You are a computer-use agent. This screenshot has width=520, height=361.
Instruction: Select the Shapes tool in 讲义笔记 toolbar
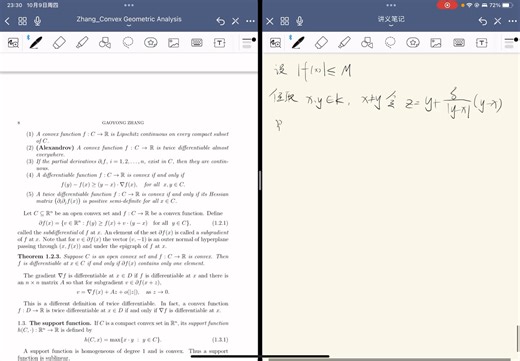coord(367,43)
